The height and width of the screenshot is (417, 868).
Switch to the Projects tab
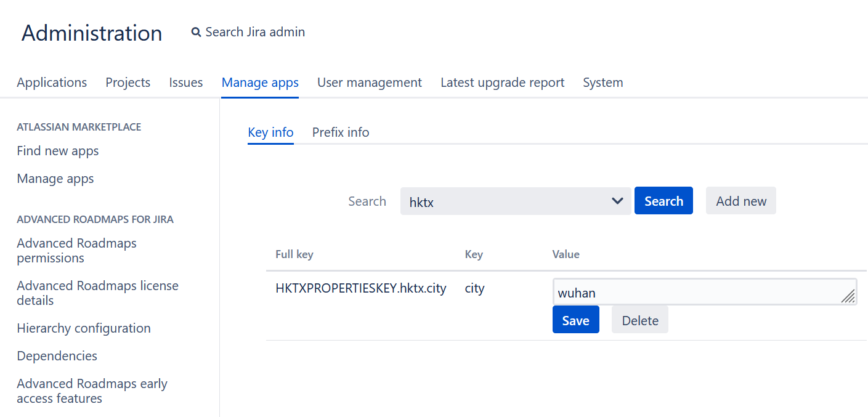[128, 83]
